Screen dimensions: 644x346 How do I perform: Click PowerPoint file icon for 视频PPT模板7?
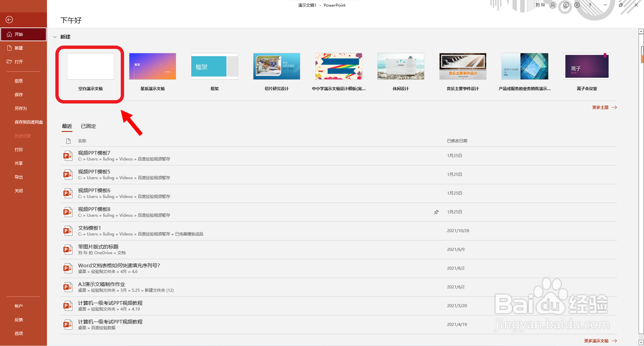pyautogui.click(x=68, y=156)
